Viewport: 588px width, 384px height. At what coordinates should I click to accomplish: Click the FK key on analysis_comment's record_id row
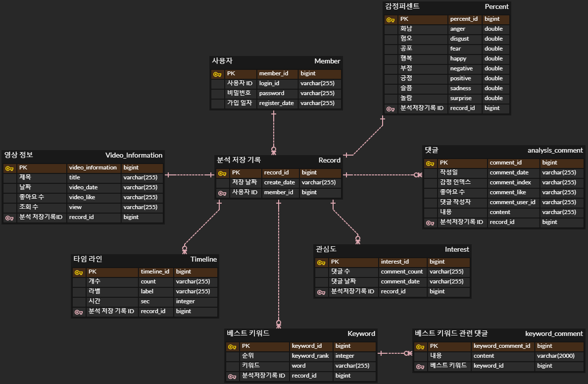[x=430, y=222]
